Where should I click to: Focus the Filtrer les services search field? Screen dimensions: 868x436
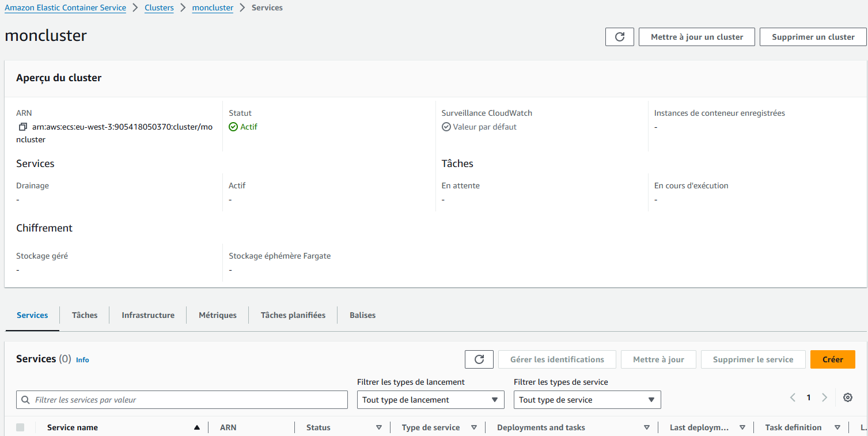pos(182,400)
